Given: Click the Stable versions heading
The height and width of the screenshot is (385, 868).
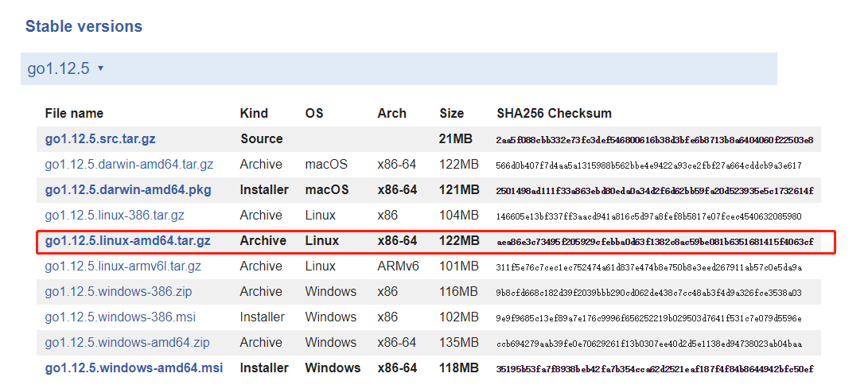Looking at the screenshot, I should (84, 26).
